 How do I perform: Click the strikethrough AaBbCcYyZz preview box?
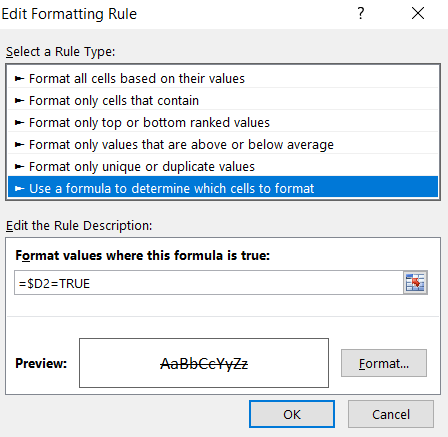(x=204, y=363)
